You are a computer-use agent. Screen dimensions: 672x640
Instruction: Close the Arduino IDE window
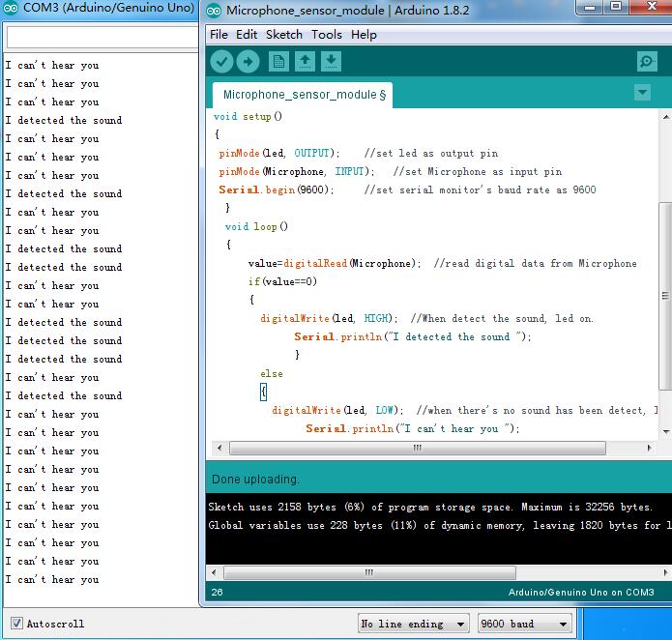pyautogui.click(x=652, y=7)
